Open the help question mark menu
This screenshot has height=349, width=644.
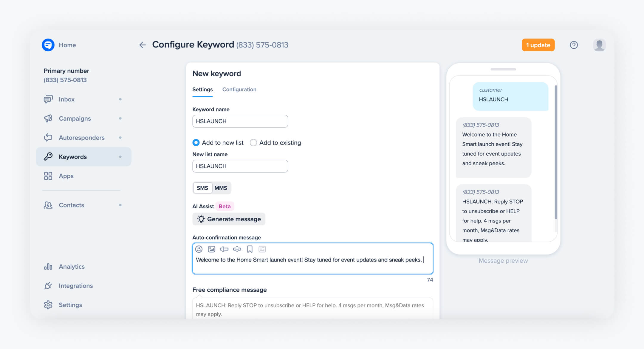(574, 45)
